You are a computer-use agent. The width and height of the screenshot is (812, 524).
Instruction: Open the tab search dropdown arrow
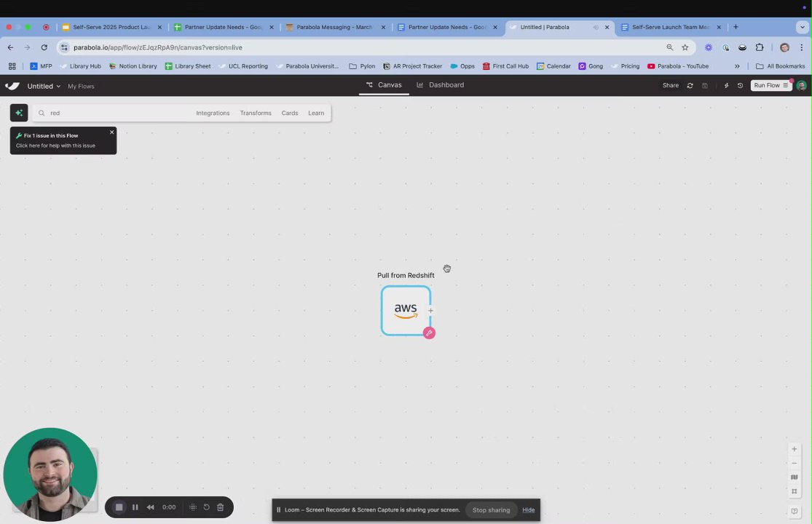(802, 27)
